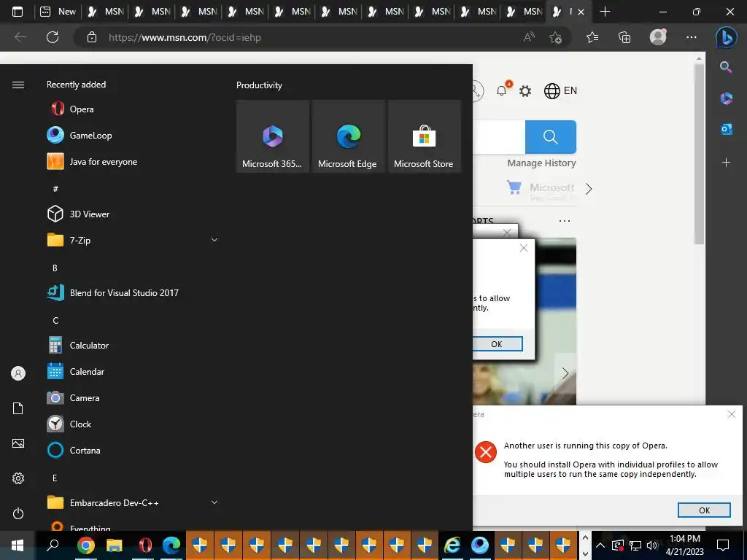
Task: Click the Power icon in Start sidebar
Action: (x=18, y=513)
